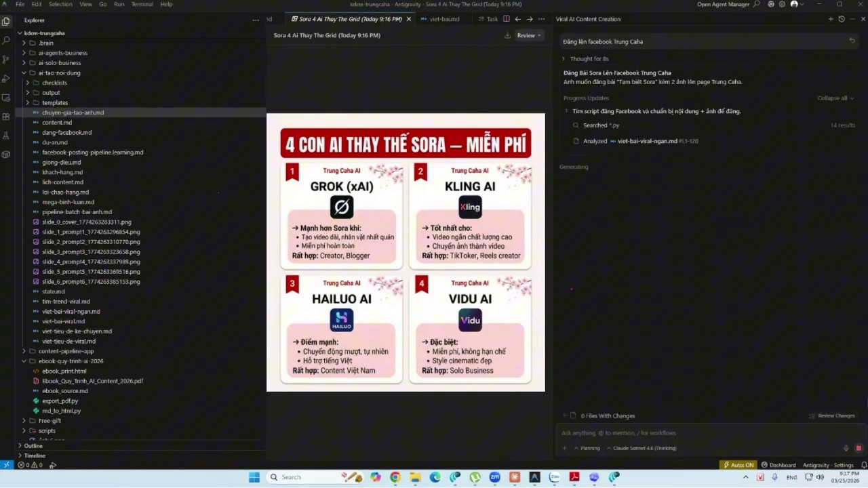Open the Planning mode selector

coord(587,448)
